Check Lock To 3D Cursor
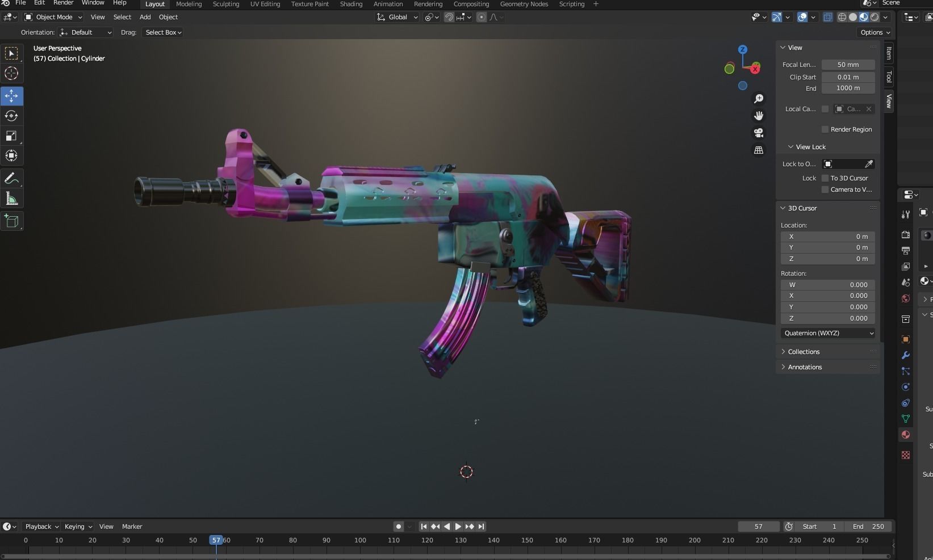Screen dimensions: 933x560 click(x=825, y=178)
